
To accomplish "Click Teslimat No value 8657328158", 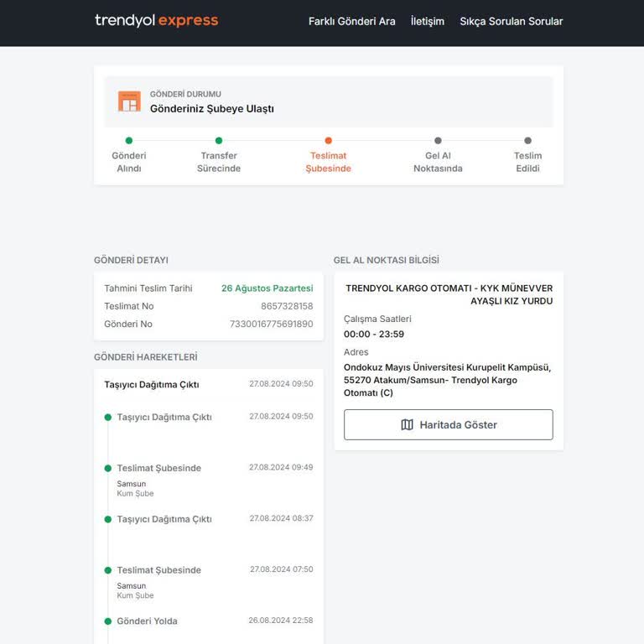I will coord(287,306).
